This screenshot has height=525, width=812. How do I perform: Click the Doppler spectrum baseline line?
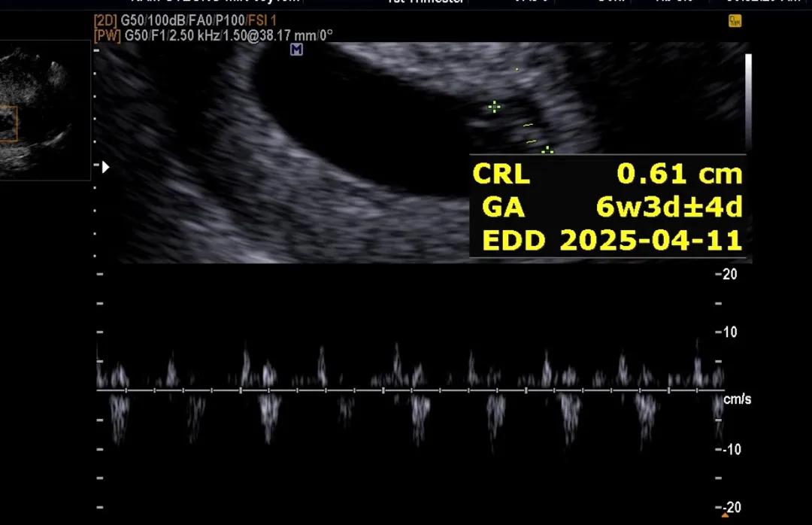[x=411, y=390]
